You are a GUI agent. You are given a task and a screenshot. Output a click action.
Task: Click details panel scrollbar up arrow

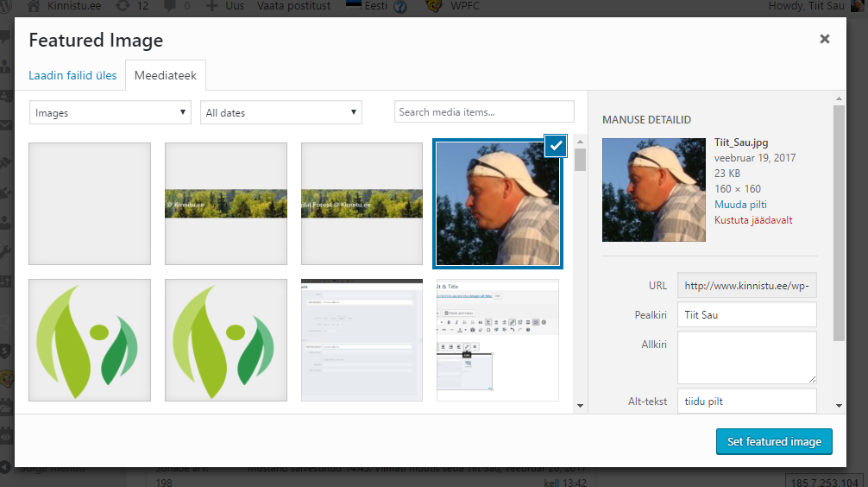point(839,98)
